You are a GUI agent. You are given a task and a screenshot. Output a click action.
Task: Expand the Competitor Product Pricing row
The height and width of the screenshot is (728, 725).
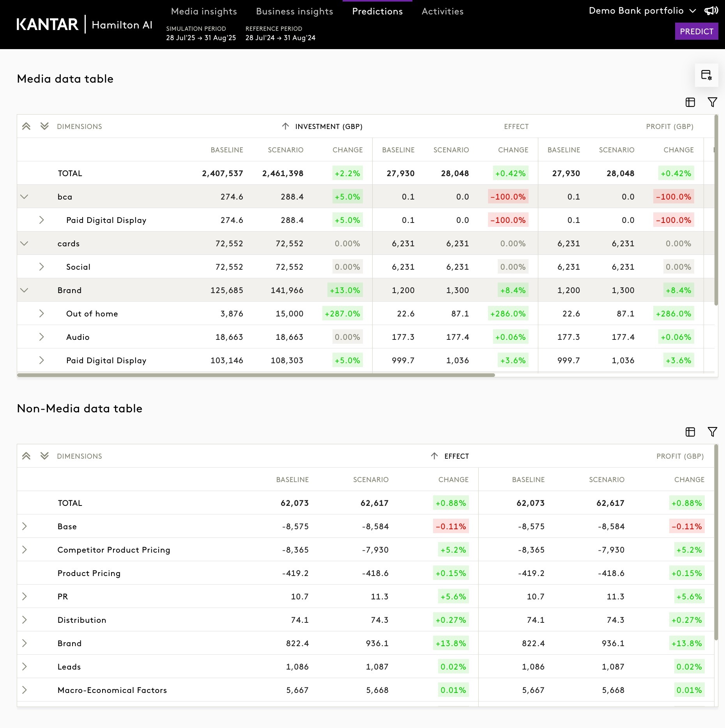(x=24, y=550)
